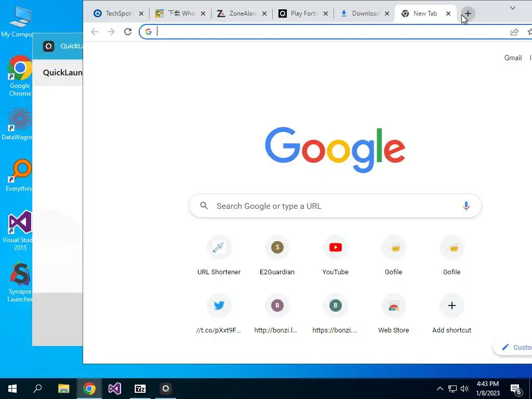The height and width of the screenshot is (399, 532).
Task: Click the Customize Chrome pencil button
Action: [x=514, y=348]
